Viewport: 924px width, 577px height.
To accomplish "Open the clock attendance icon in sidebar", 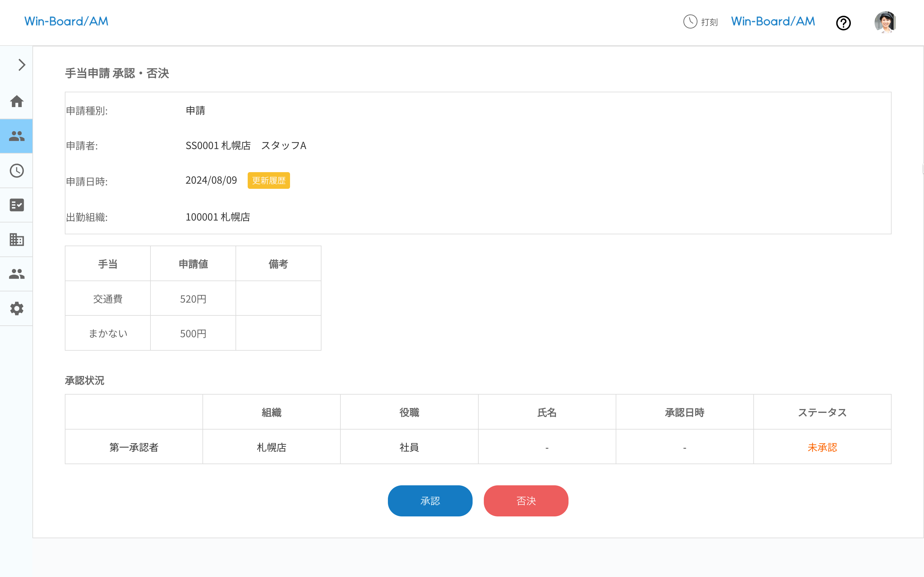I will 16,171.
